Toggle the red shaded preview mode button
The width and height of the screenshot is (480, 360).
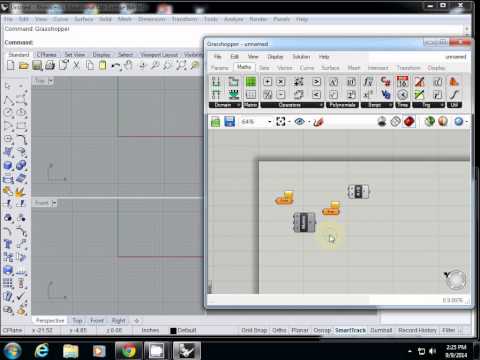pos(409,122)
